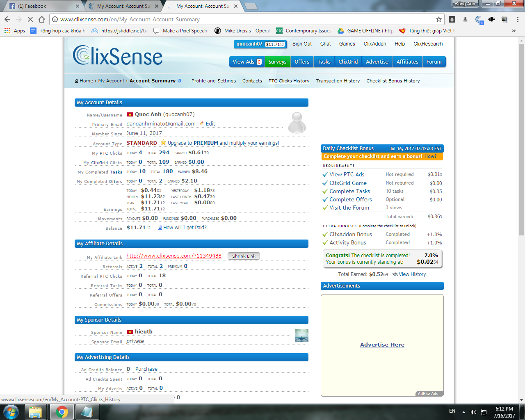Screen dimensions: 525x420
Task: Open the 'Make a Pixel Speech' bookmark
Action: point(180,31)
